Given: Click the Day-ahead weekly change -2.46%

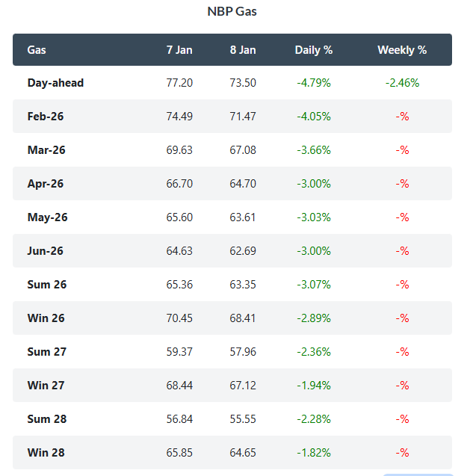Looking at the screenshot, I should point(402,83).
